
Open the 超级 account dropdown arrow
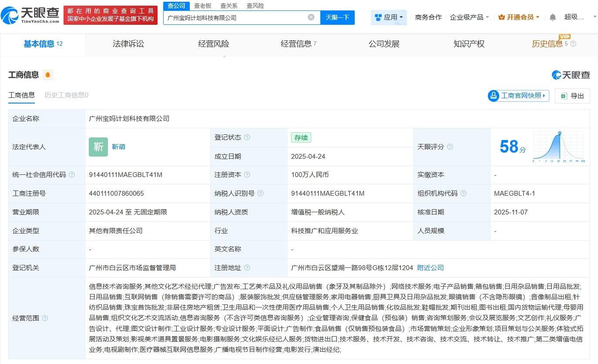595,16
